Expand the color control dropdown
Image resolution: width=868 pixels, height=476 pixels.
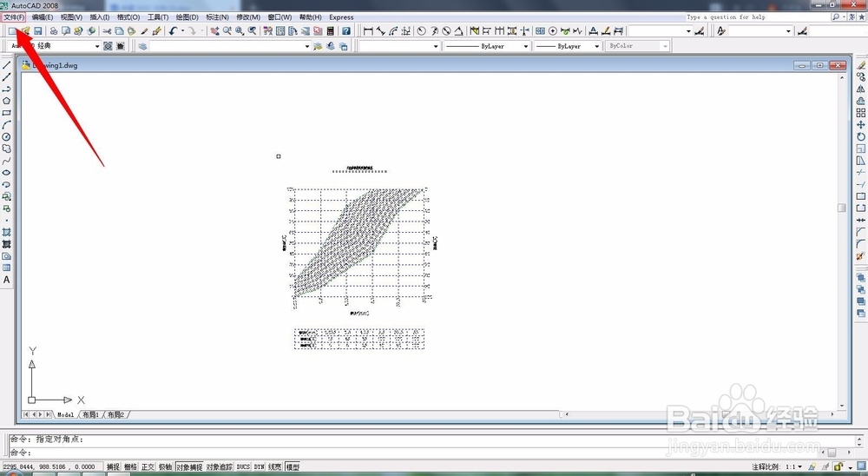point(436,46)
